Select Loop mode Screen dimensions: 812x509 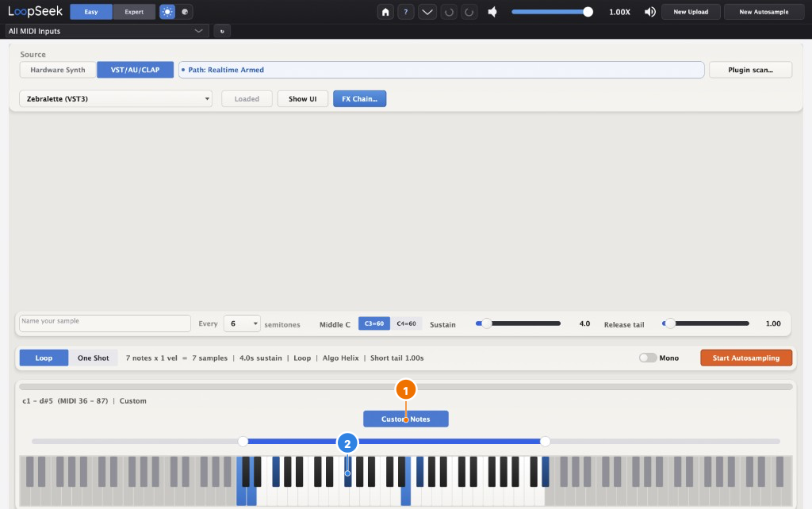click(44, 358)
